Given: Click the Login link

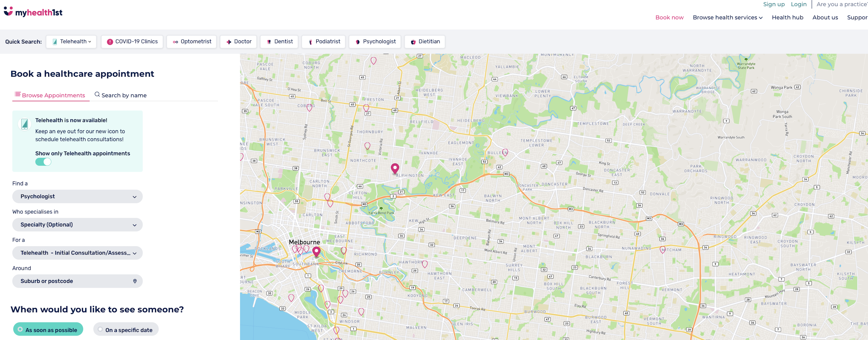Looking at the screenshot, I should tap(799, 4).
